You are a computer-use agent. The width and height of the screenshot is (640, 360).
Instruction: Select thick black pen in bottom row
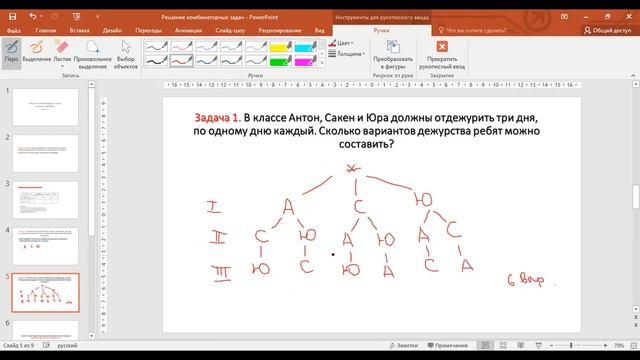pyautogui.click(x=157, y=61)
